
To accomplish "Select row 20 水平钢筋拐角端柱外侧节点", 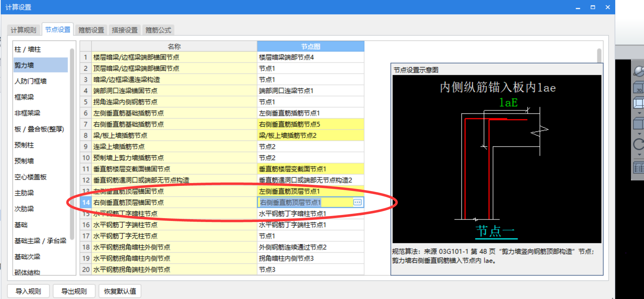I will 174,270.
